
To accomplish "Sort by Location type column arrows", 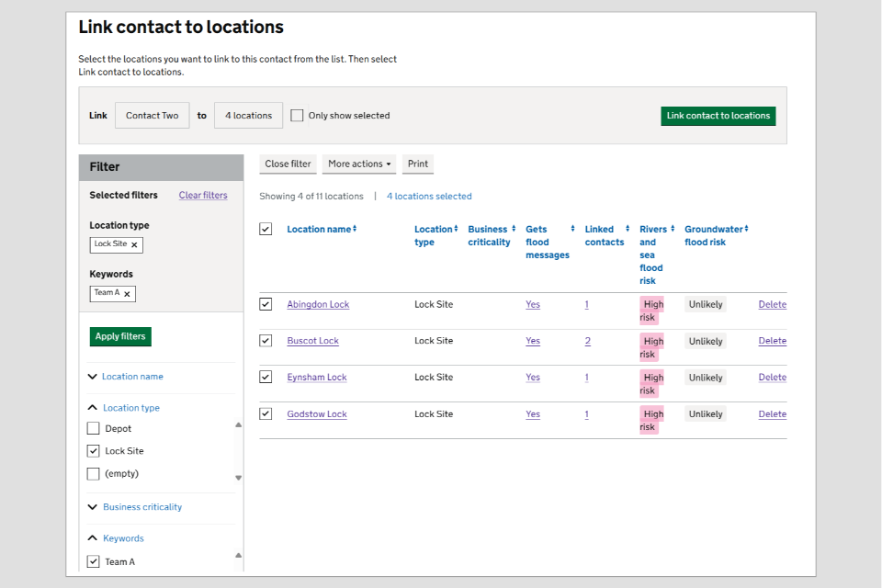I will [x=456, y=229].
